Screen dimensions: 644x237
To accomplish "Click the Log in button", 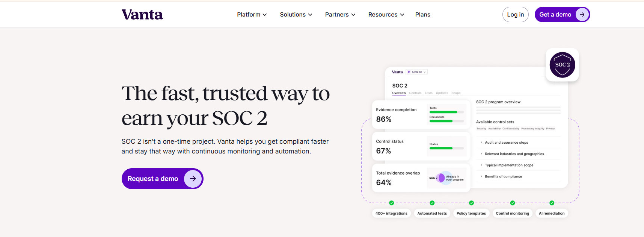I will click(x=515, y=15).
